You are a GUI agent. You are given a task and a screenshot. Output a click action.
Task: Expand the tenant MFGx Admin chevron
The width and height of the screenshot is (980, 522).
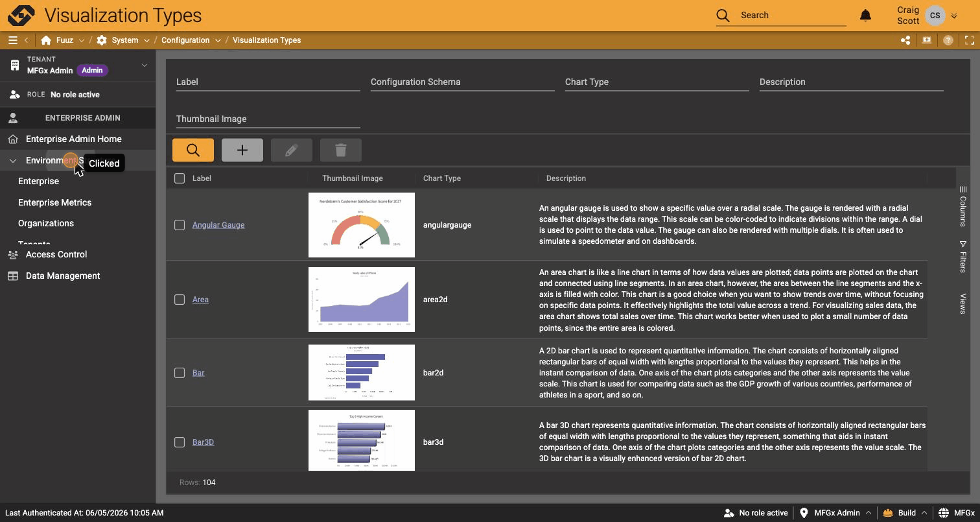[x=145, y=65]
